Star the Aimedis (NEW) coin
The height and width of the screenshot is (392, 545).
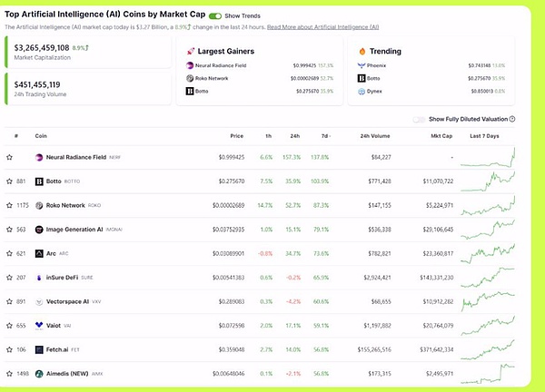click(x=10, y=373)
